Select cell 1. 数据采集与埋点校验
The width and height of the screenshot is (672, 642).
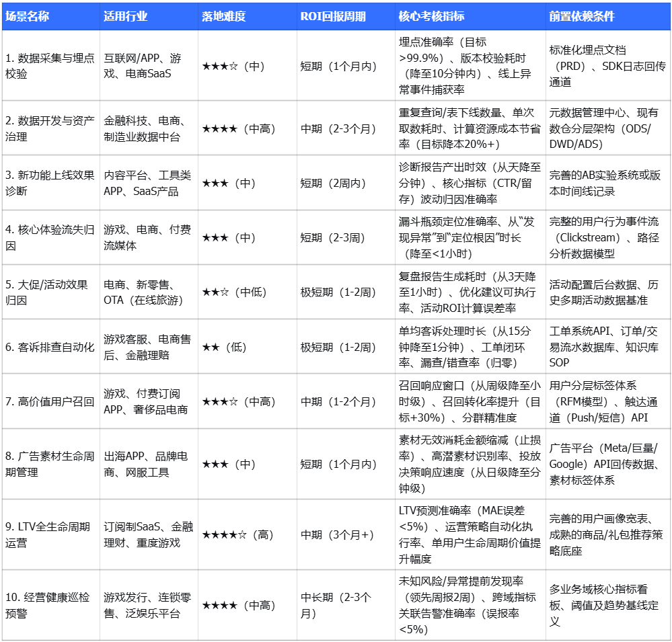[51, 65]
